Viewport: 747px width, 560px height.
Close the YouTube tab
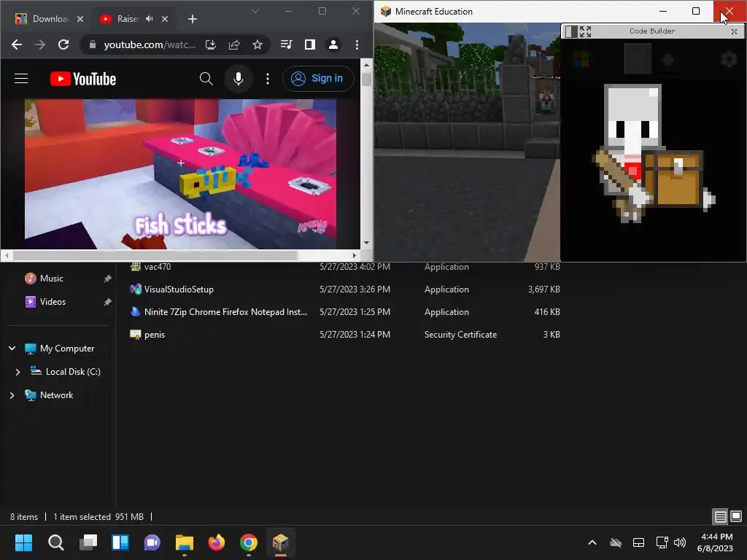165,19
